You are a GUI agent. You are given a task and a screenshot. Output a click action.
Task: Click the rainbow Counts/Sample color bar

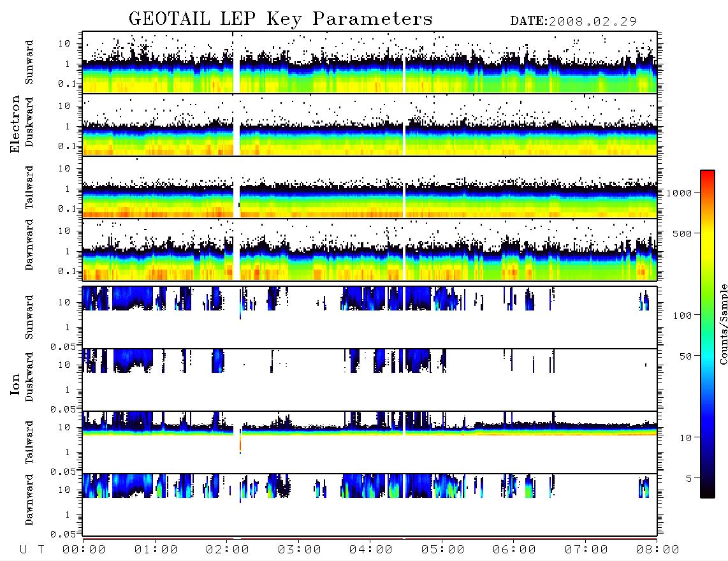[x=708, y=335]
